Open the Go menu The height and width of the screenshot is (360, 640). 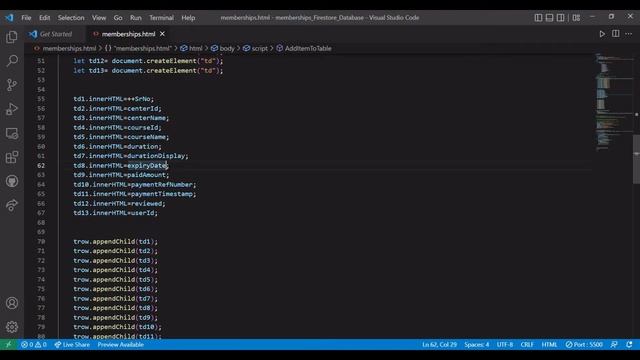[x=118, y=18]
